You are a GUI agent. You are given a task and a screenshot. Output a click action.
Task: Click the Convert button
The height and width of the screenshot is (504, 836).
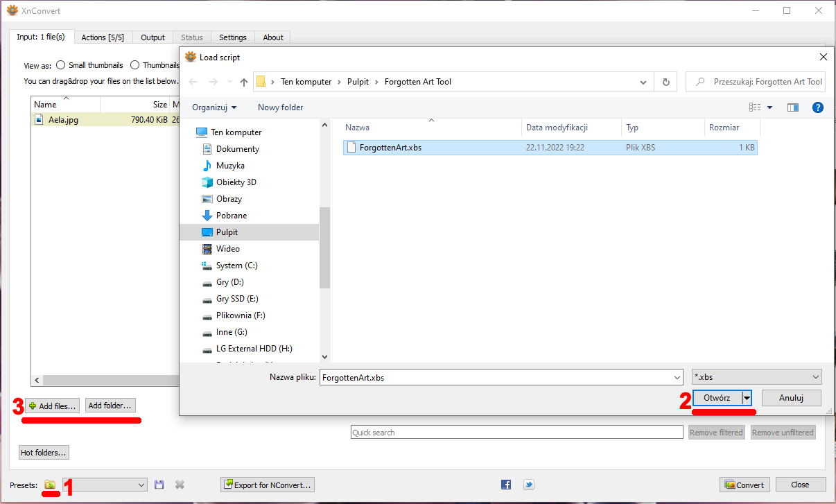point(744,485)
